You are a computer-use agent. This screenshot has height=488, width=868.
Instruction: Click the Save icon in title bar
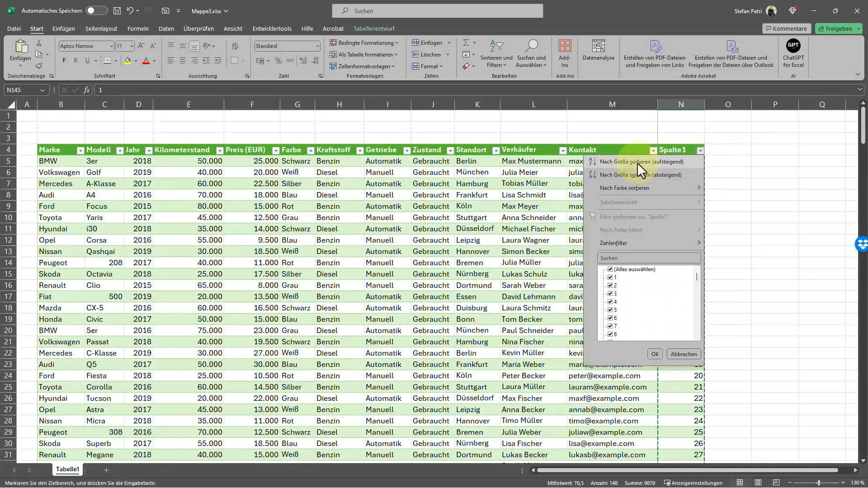click(x=117, y=10)
